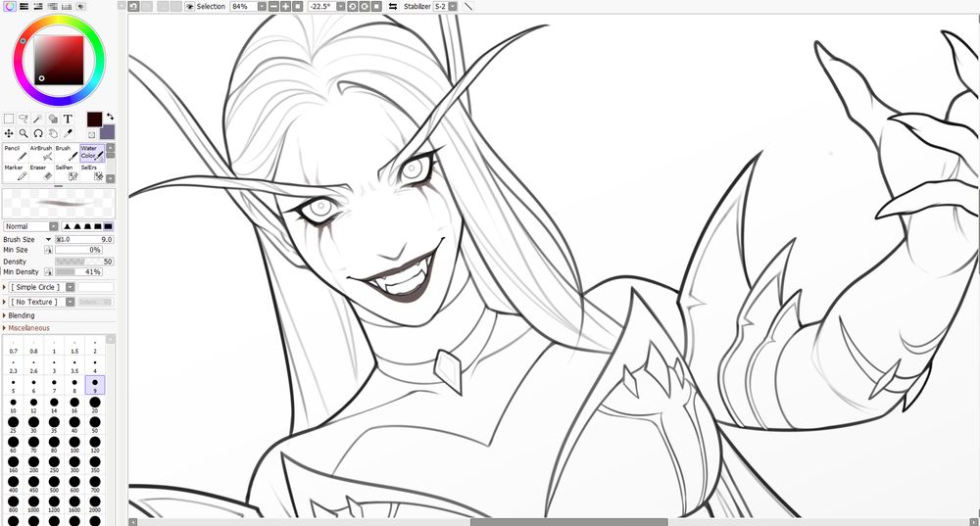This screenshot has width=980, height=526.
Task: Open the Stabilizer level dropdown
Action: tap(453, 6)
